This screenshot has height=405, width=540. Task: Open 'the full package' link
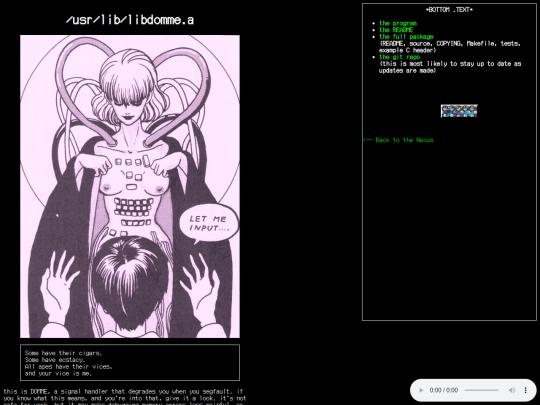pos(406,37)
